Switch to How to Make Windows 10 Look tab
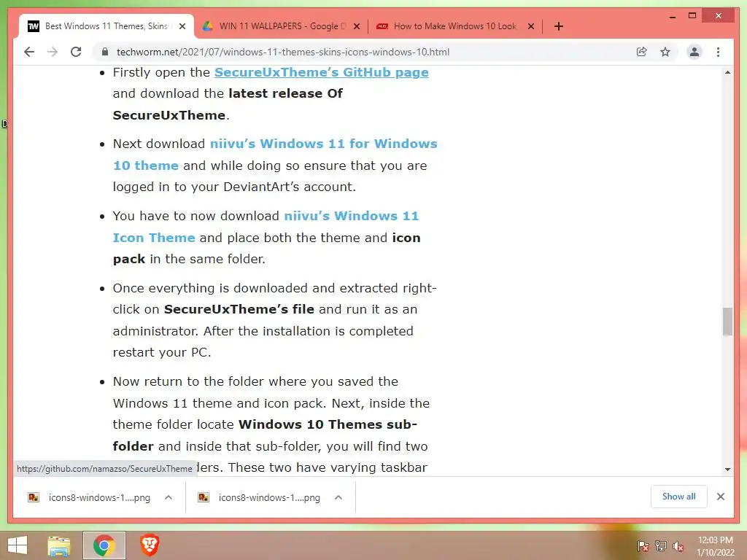Image resolution: width=747 pixels, height=560 pixels. [455, 26]
